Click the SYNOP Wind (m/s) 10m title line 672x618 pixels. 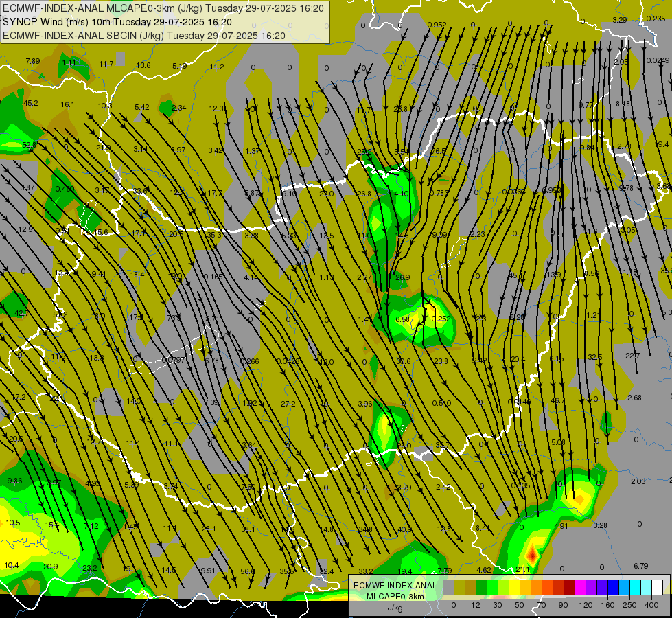tap(117, 22)
